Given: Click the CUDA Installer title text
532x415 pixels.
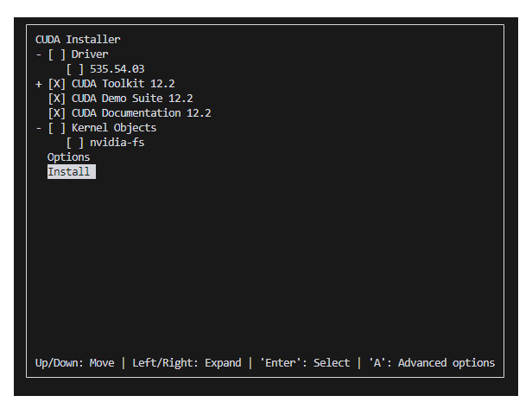Looking at the screenshot, I should pyautogui.click(x=78, y=40).
